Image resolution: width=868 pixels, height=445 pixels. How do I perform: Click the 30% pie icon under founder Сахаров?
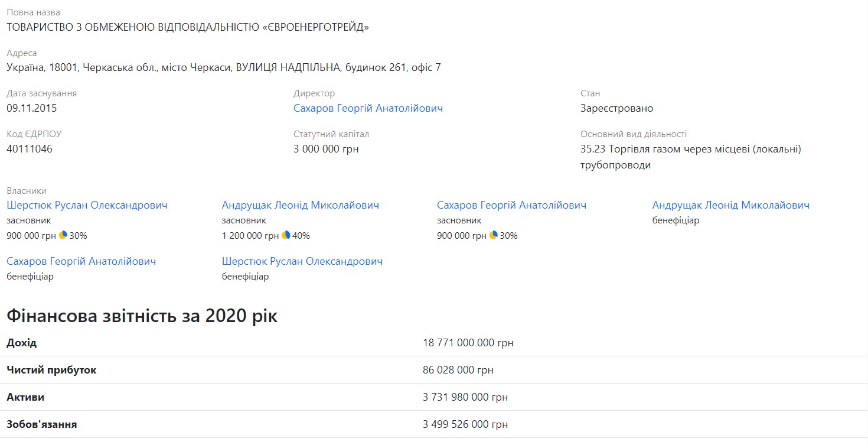(494, 235)
